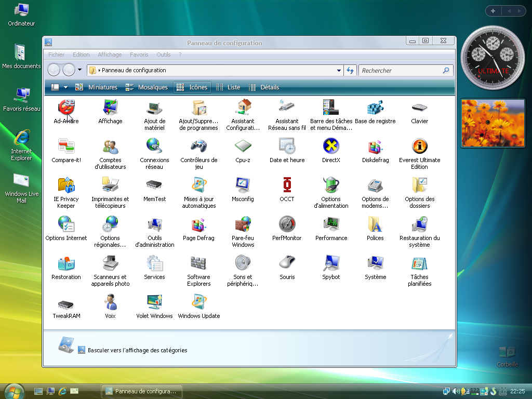Open Comptes d'utilisateurs icon
Screen dimensions: 532x399
point(110,147)
